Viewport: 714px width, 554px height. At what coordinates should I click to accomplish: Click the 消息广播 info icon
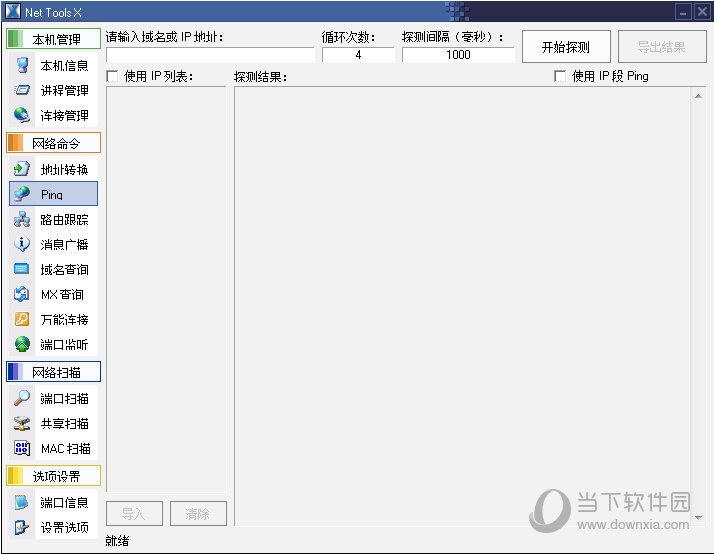[x=22, y=244]
